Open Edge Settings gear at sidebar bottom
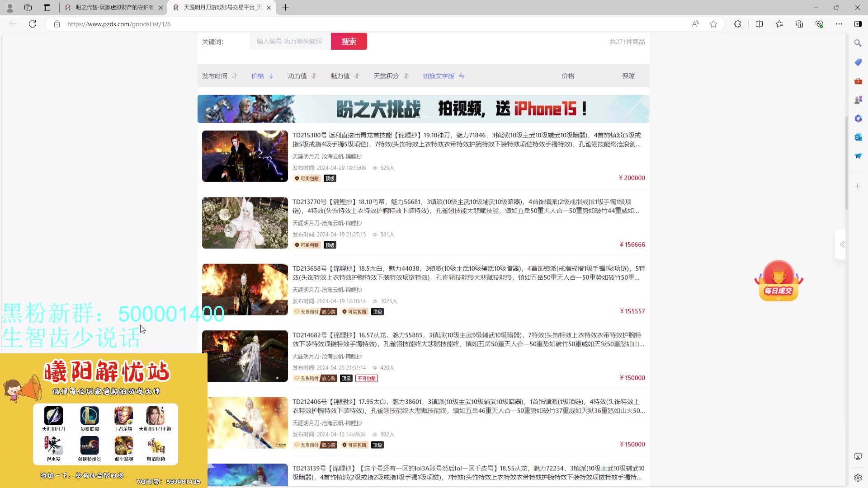Viewport: 868px width, 488px height. [x=858, y=477]
